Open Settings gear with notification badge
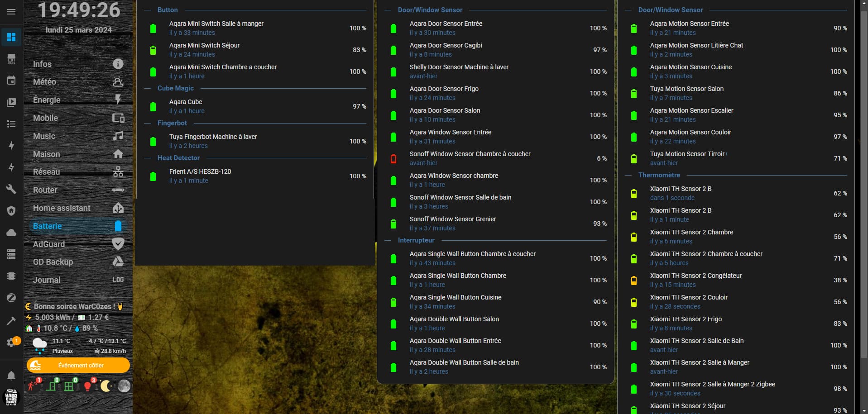This screenshot has height=414, width=868. (x=11, y=343)
